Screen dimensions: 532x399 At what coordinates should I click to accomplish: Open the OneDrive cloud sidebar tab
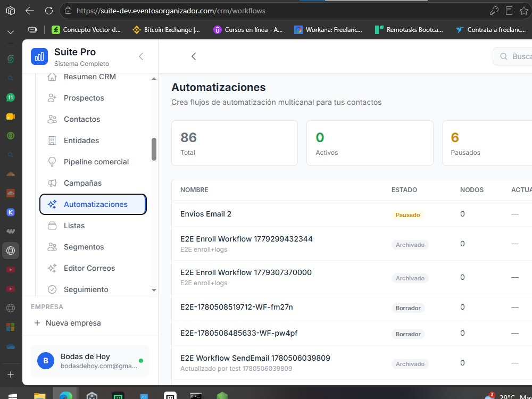[x=11, y=346]
